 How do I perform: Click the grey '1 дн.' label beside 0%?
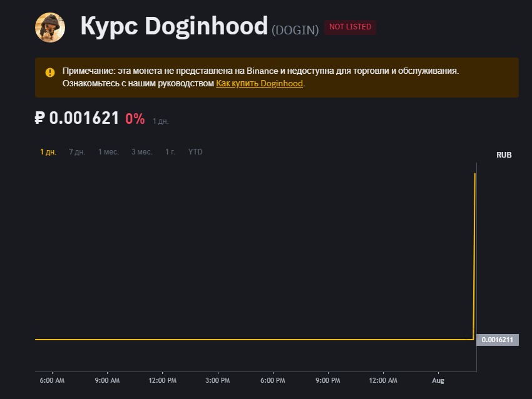click(160, 121)
